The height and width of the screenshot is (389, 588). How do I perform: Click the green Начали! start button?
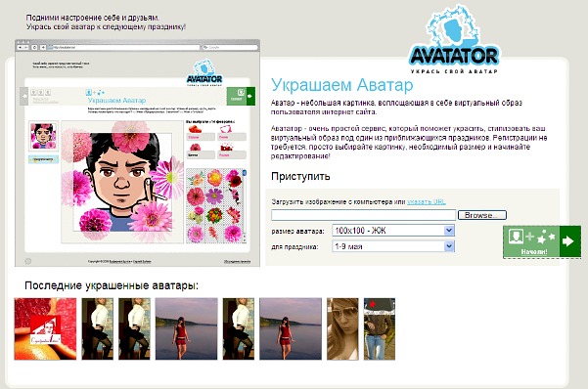[541, 241]
